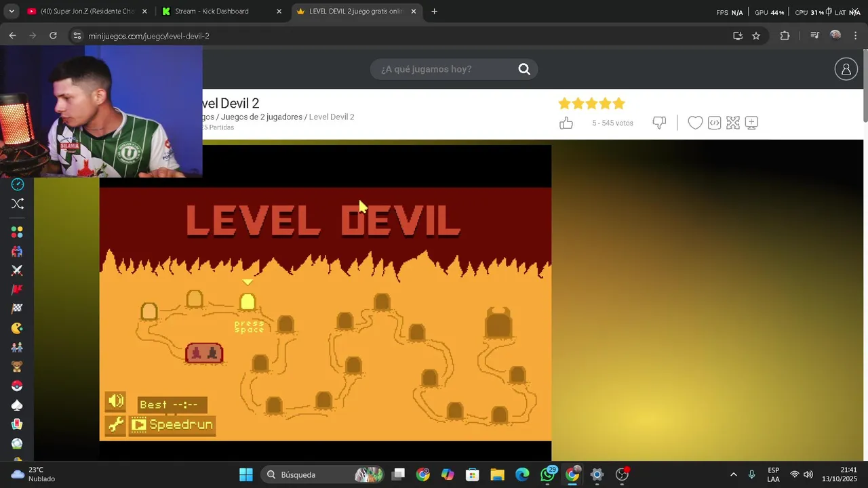Open the media control icon in toolbar
Viewport: 868px width, 488px height.
[814, 36]
